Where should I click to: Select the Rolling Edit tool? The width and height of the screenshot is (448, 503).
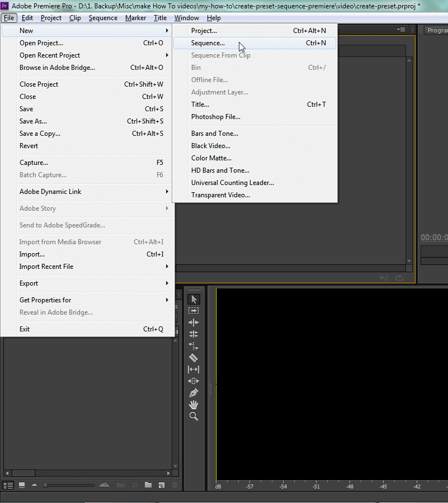tap(194, 334)
